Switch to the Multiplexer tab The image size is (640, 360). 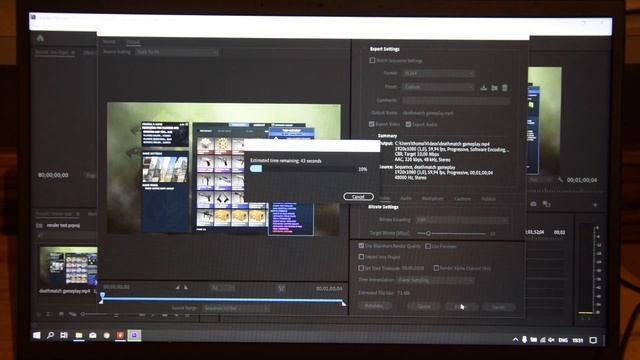coord(433,199)
